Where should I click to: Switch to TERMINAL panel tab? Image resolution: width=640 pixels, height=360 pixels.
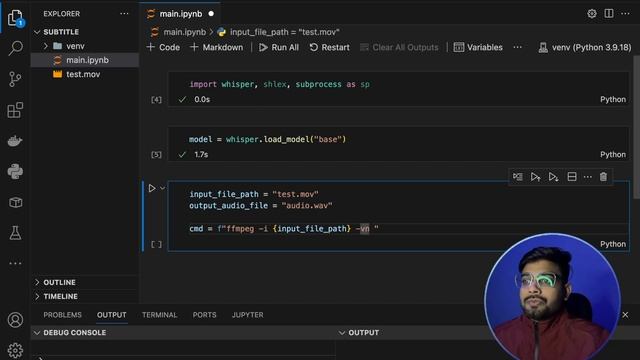(160, 315)
